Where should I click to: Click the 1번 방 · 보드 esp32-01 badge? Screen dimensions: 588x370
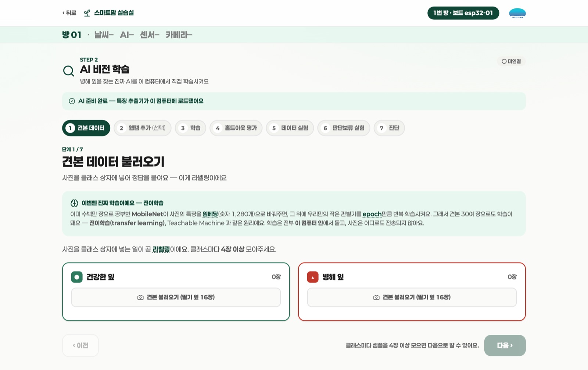pos(463,13)
